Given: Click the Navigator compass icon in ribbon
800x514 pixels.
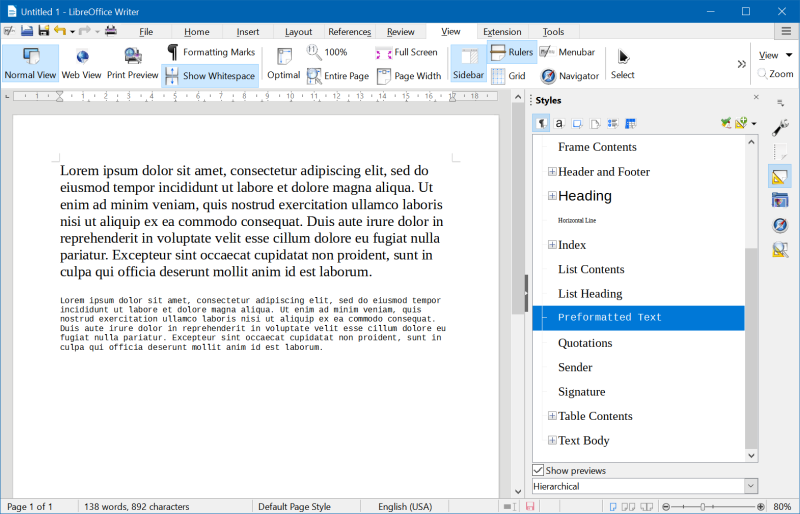Looking at the screenshot, I should point(549,76).
